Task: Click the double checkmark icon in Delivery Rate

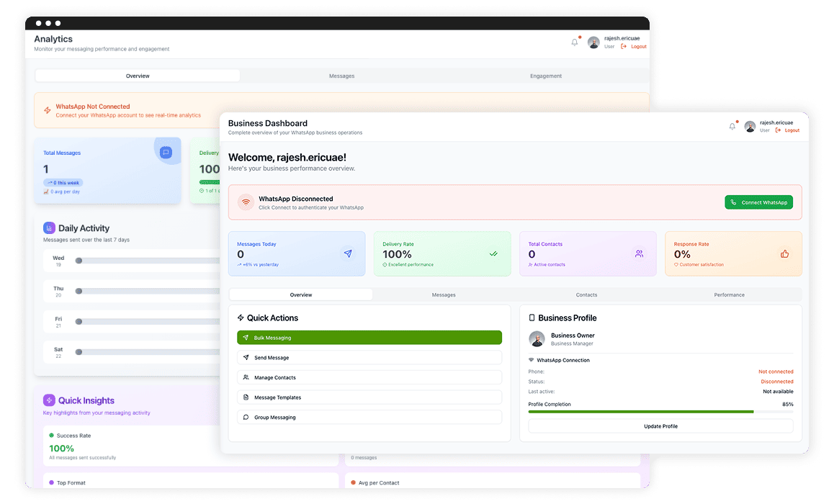Action: tap(493, 253)
